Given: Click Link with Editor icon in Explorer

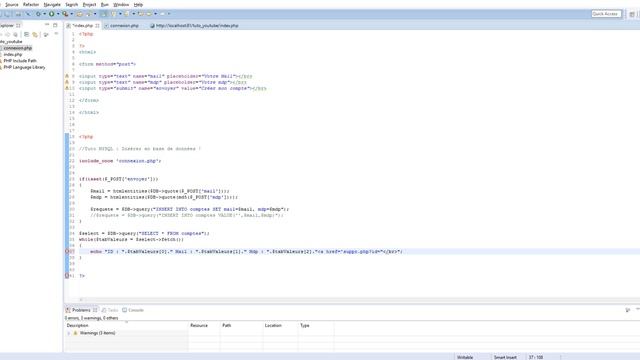Looking at the screenshot, I should [x=35, y=35].
